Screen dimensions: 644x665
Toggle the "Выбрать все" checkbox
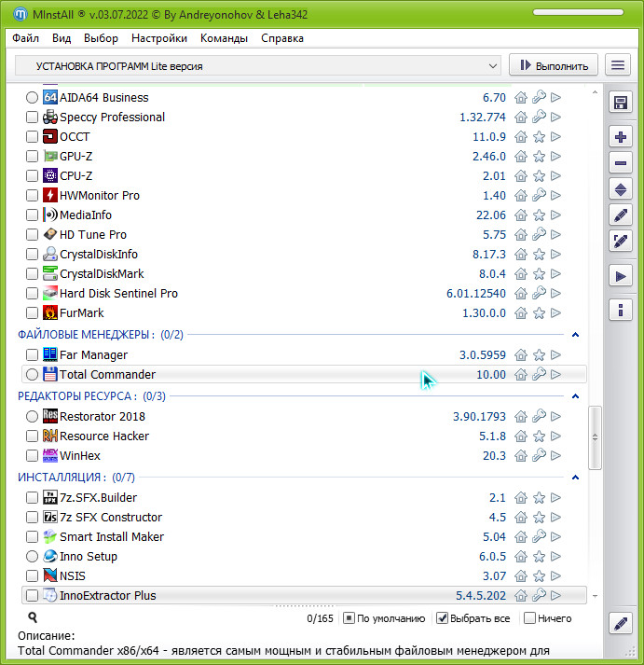coord(443,618)
